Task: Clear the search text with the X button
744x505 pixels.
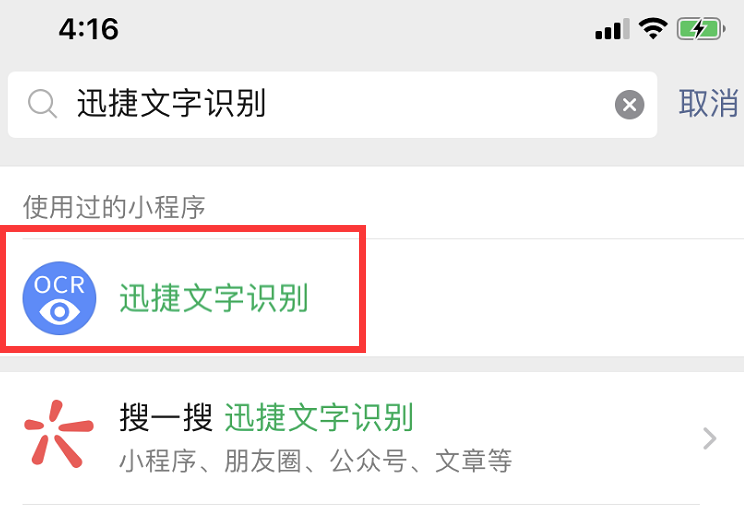Action: click(x=629, y=104)
